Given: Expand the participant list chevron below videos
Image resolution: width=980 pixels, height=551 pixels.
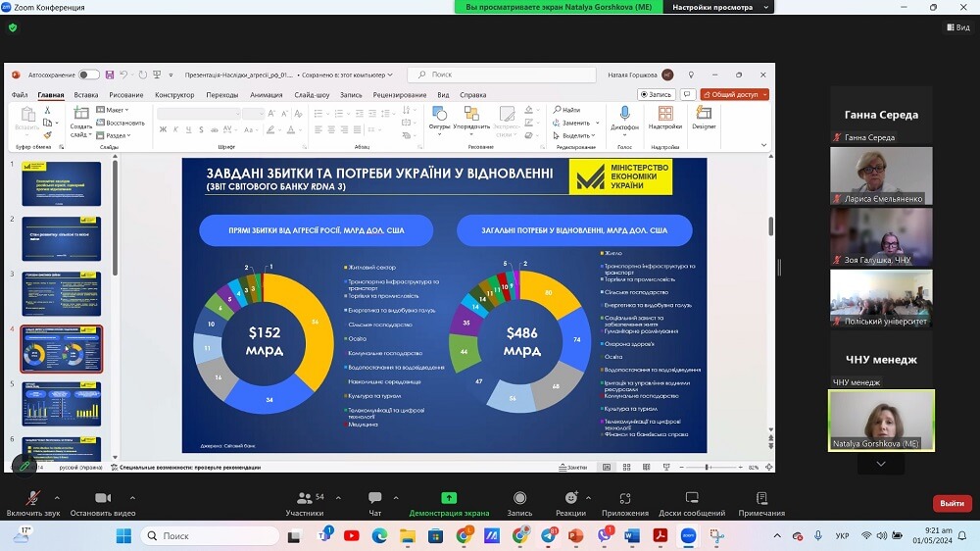Looking at the screenshot, I should click(881, 464).
